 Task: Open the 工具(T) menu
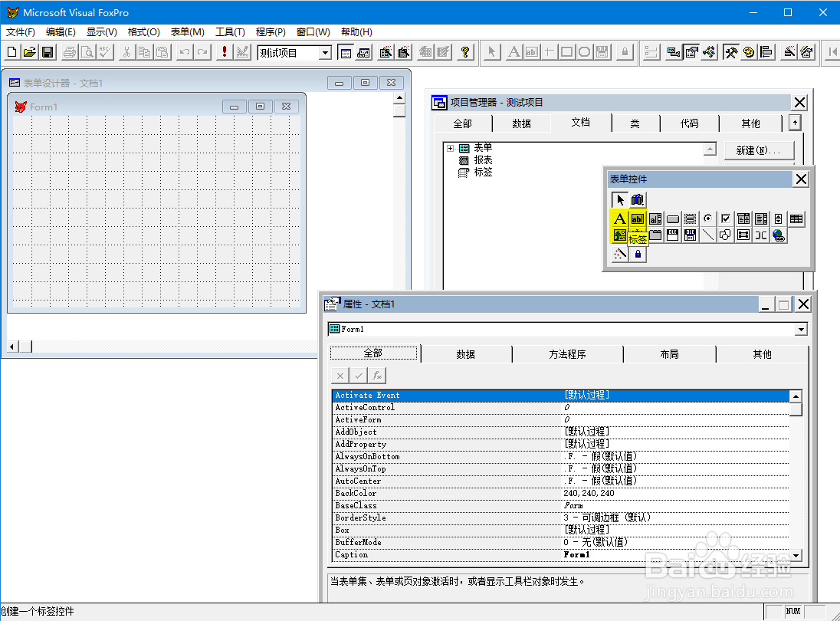pyautogui.click(x=231, y=32)
